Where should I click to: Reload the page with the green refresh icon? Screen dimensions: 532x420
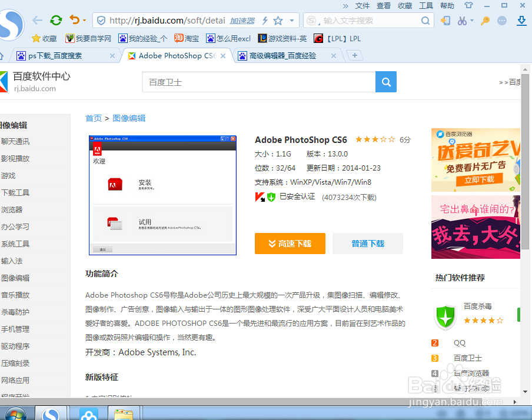pyautogui.click(x=56, y=21)
